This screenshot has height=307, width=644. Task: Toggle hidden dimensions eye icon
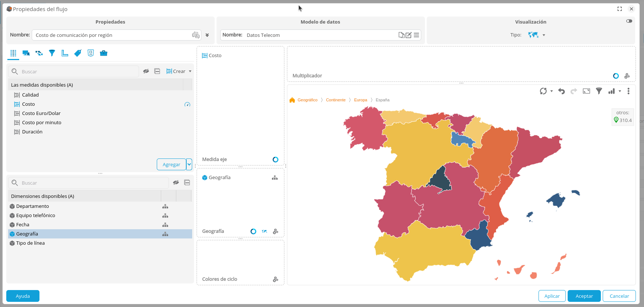[176, 182]
